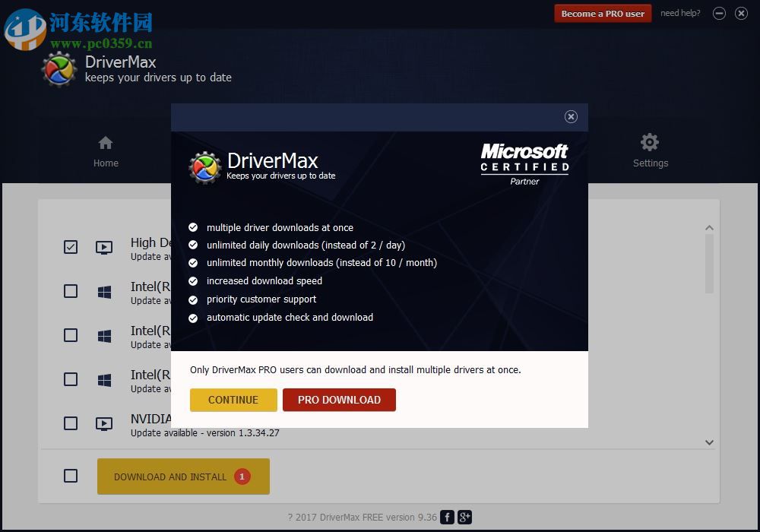This screenshot has height=532, width=760.
Task: Open the need help? link
Action: [680, 13]
